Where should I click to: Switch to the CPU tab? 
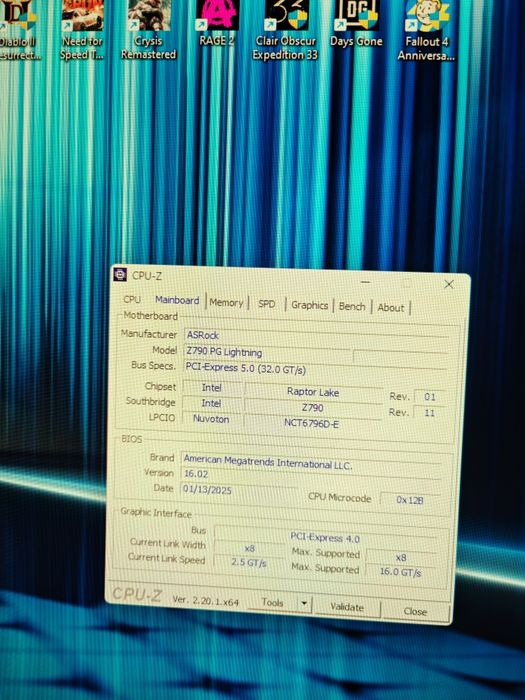click(132, 299)
